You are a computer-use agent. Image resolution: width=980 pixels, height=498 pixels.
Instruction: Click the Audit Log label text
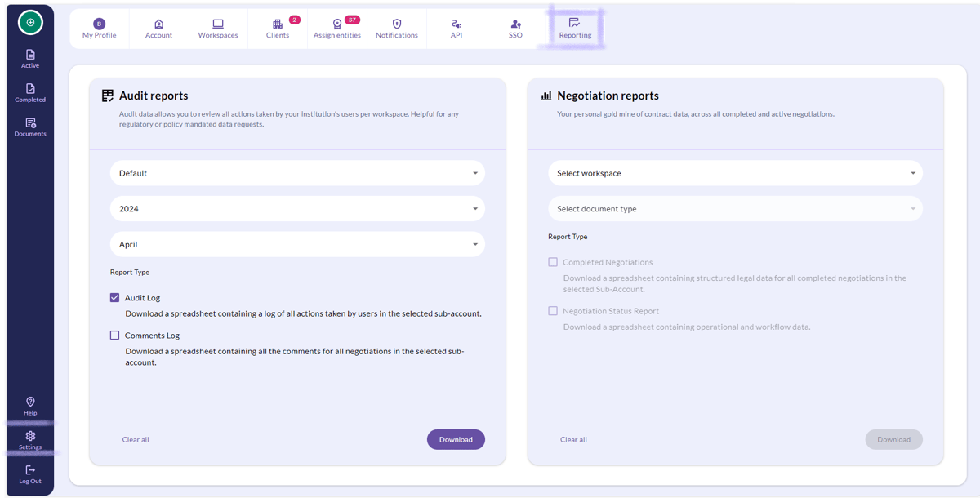tap(142, 298)
